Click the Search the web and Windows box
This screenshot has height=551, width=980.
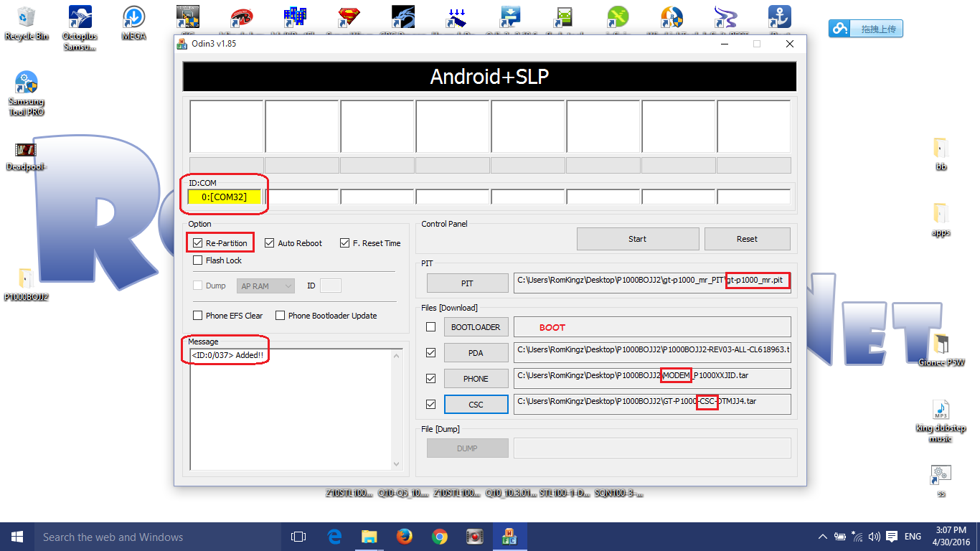(x=159, y=537)
